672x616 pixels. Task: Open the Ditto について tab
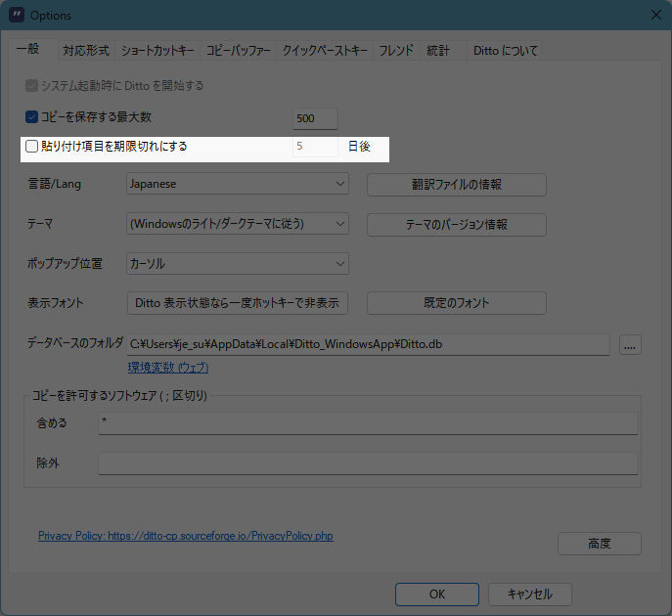click(505, 51)
